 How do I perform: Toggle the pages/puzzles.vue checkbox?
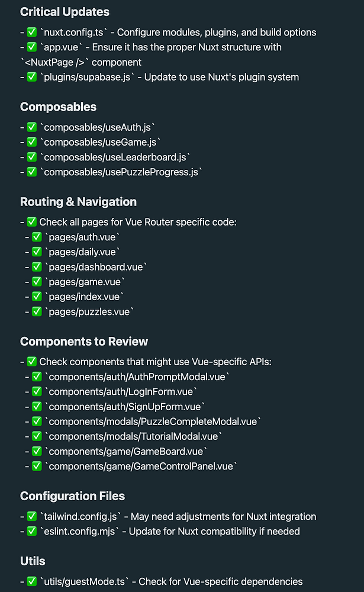[x=37, y=311]
